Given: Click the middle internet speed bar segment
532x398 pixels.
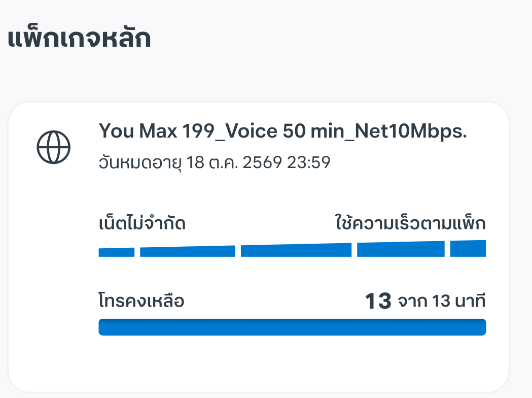Looking at the screenshot, I should click(296, 250).
